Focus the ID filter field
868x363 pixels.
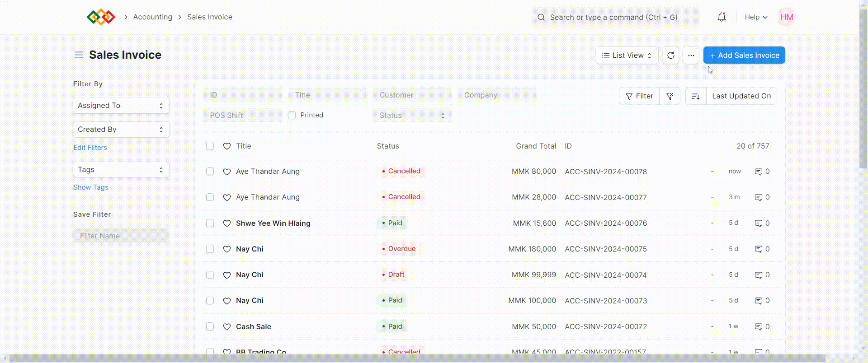[242, 95]
